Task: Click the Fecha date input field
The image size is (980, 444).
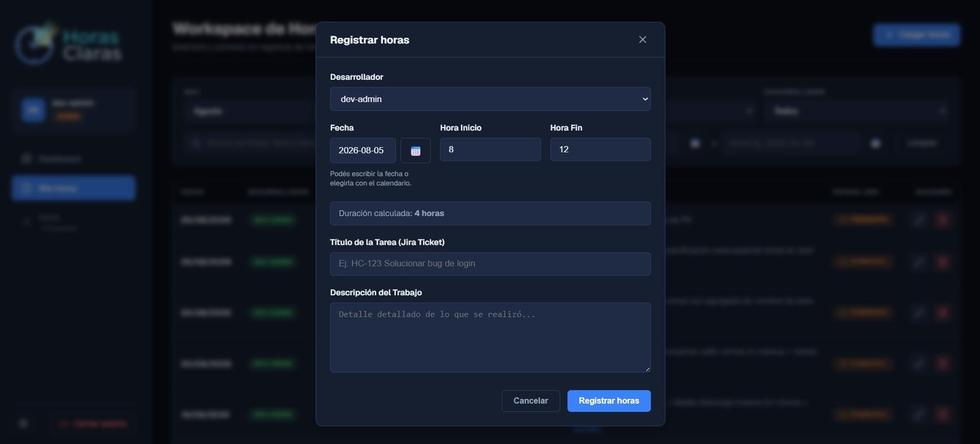Action: (363, 151)
